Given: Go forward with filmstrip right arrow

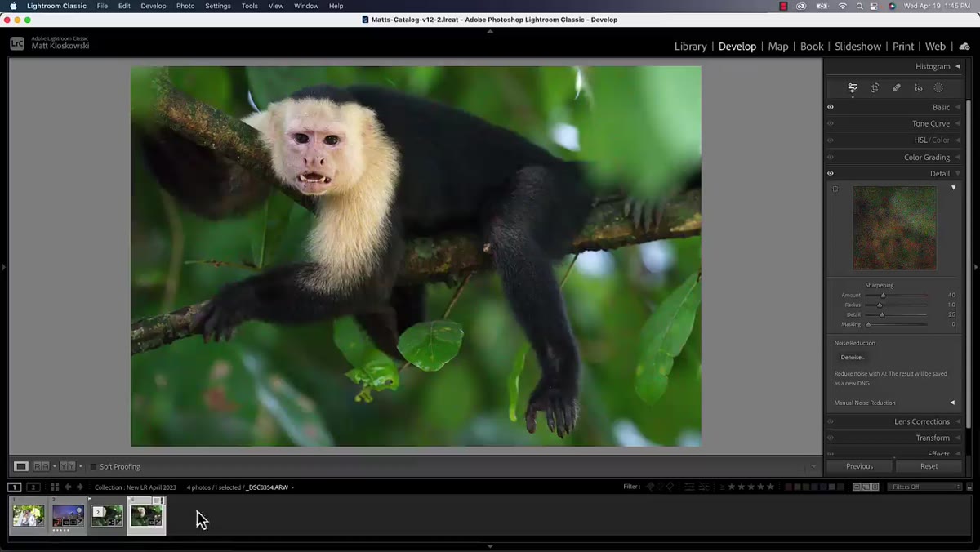Looking at the screenshot, I should click(x=80, y=487).
